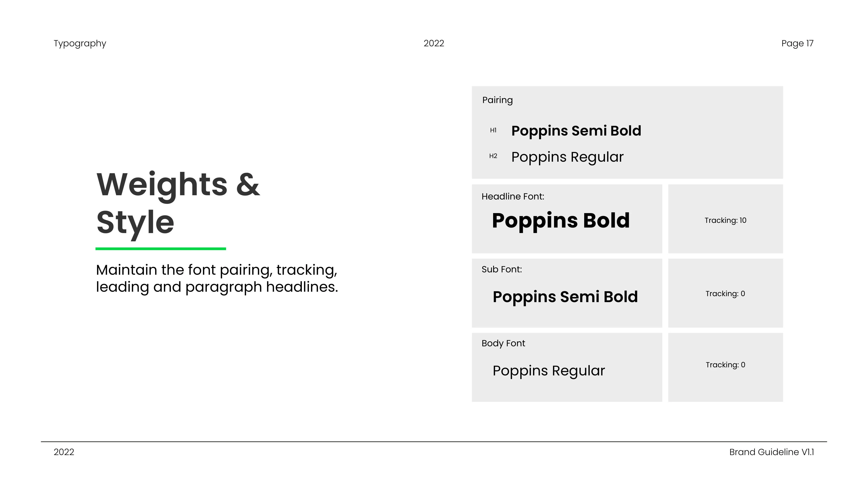Click the 'Page 17' header text

point(797,44)
